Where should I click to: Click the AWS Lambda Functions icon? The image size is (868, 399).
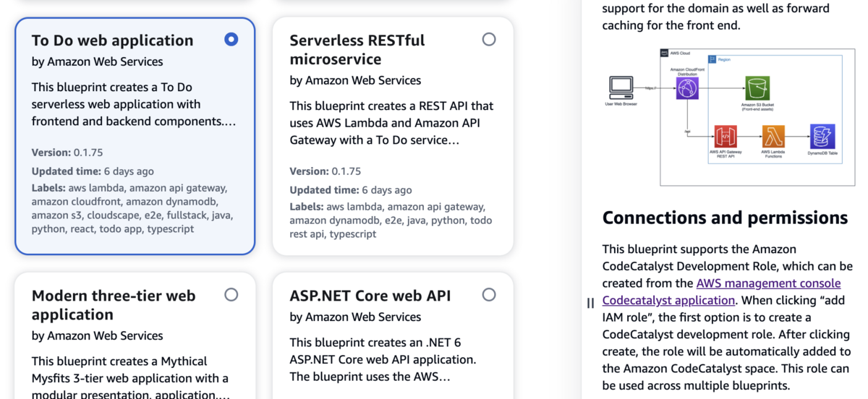[x=773, y=137]
